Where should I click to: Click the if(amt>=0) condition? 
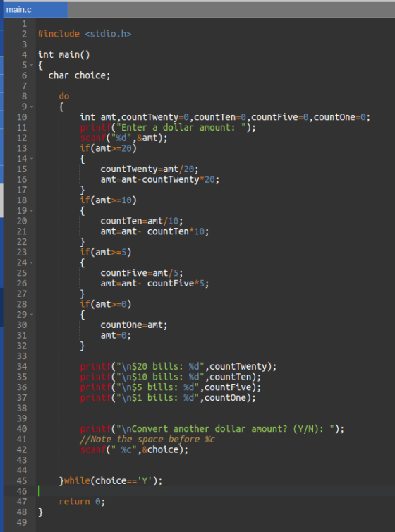coord(106,304)
